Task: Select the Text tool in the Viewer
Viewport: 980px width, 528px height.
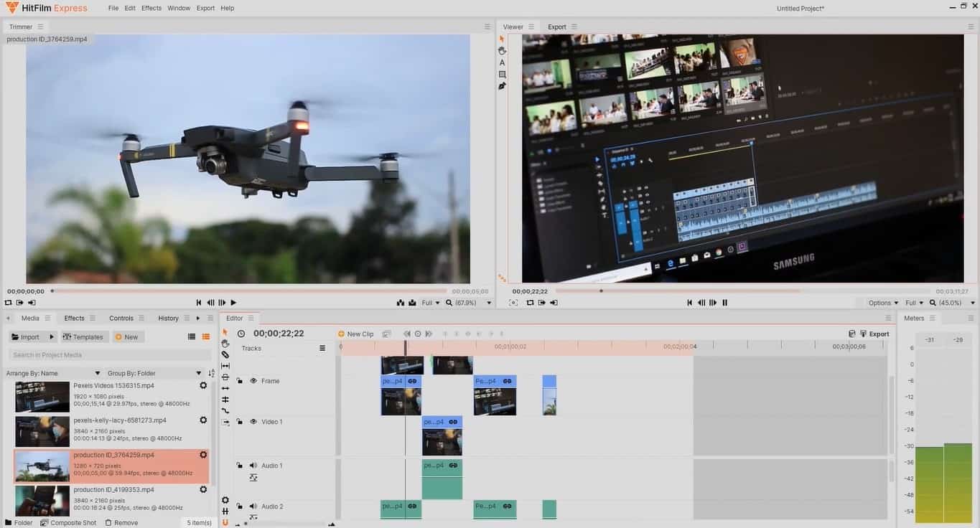Action: click(x=502, y=62)
